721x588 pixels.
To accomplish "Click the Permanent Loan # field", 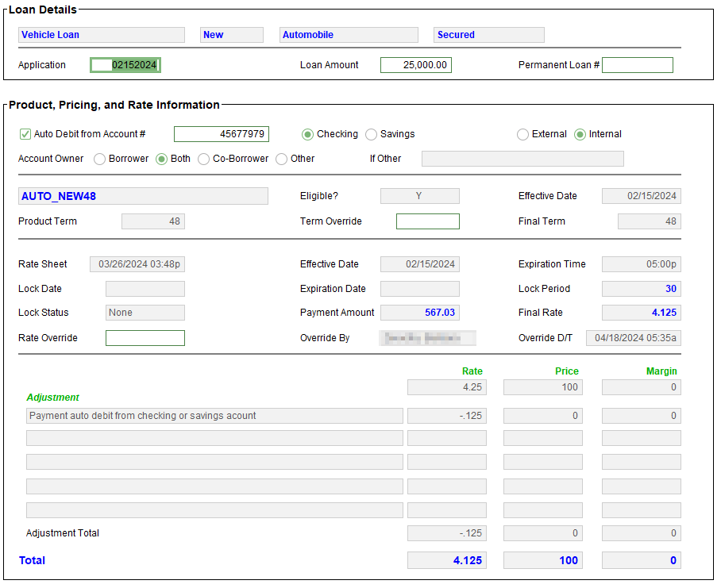I will coord(637,65).
